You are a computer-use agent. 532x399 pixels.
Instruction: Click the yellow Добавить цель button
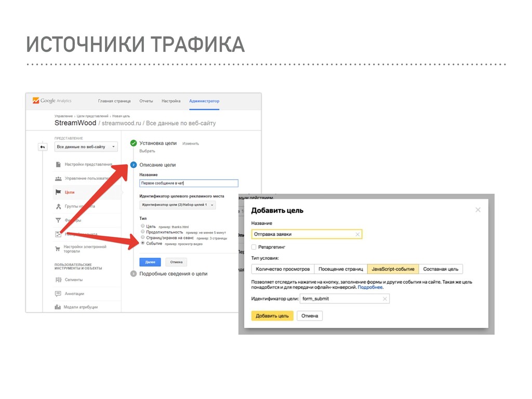pos(272,316)
